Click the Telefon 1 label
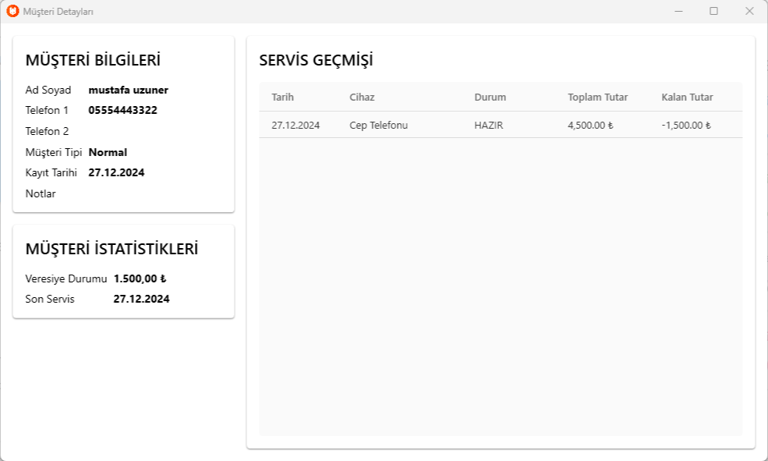 pos(47,110)
